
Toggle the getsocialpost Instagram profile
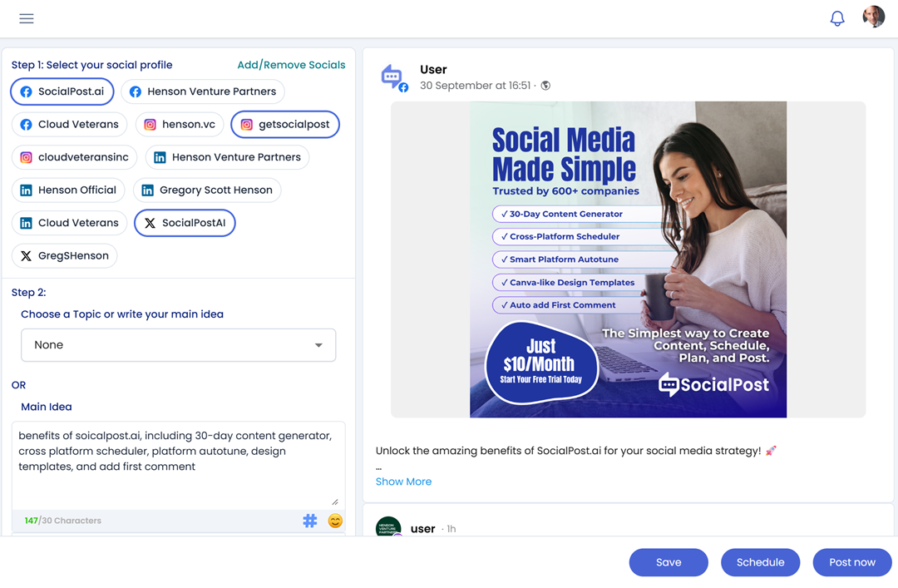[x=284, y=125]
